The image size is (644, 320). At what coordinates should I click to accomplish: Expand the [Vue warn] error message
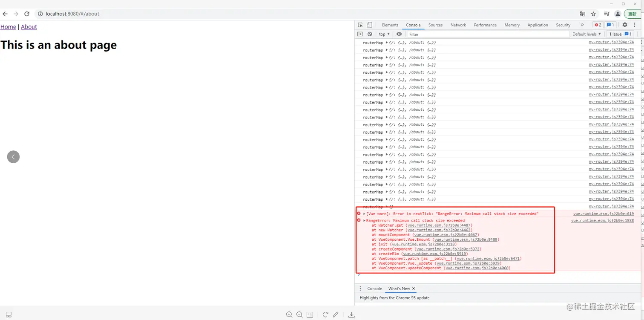click(x=365, y=213)
